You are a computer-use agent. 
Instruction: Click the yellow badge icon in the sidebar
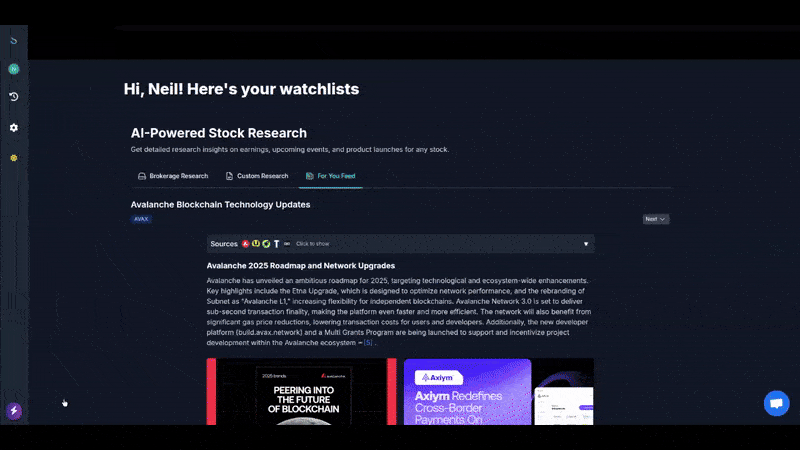14,158
